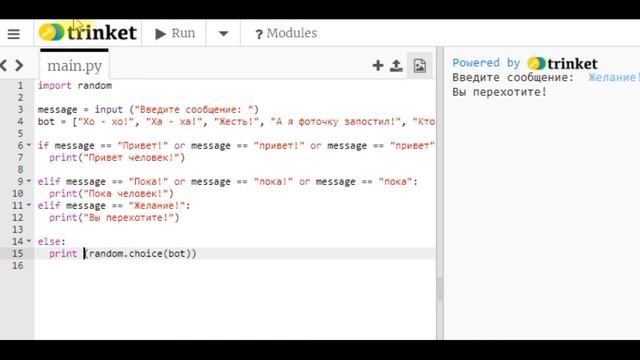Open the Modules help
The width and height of the screenshot is (640, 360).
point(286,33)
